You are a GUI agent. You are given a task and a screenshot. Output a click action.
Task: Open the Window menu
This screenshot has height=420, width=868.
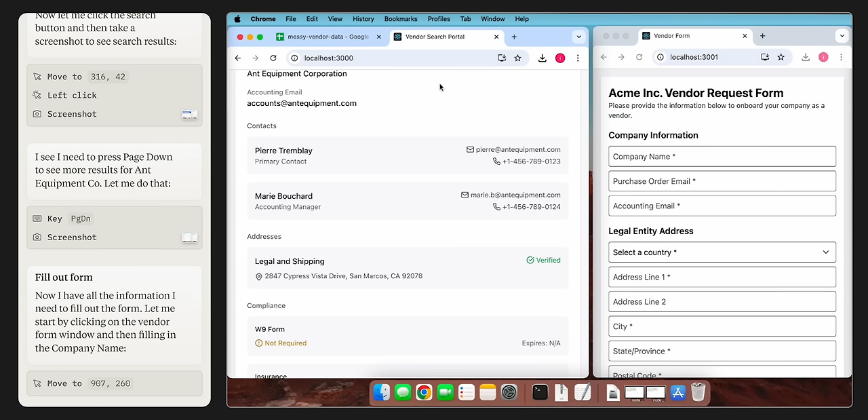point(493,19)
